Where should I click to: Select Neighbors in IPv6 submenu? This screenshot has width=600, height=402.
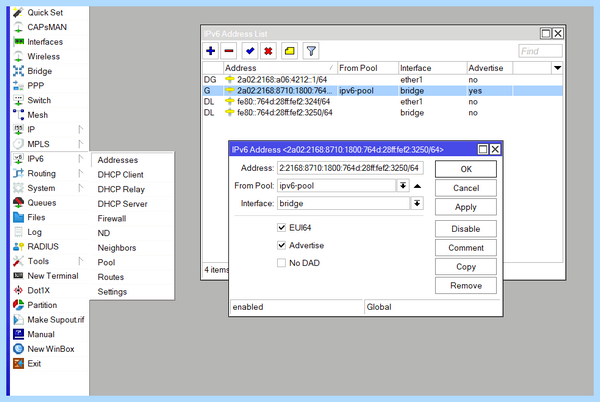tap(132, 248)
